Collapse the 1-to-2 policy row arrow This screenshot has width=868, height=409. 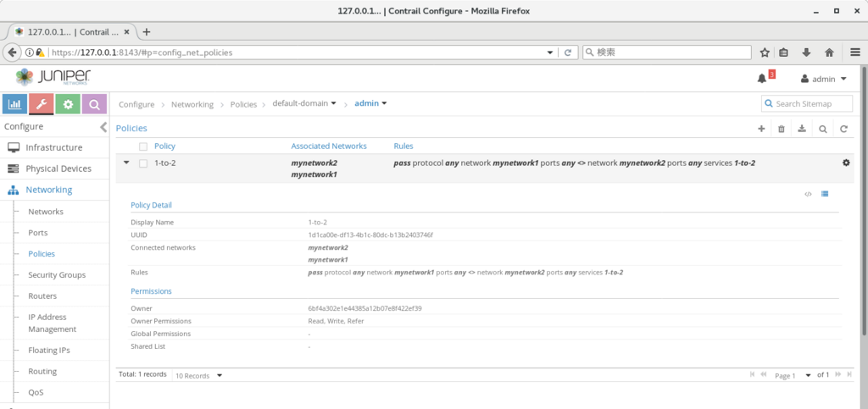click(126, 163)
